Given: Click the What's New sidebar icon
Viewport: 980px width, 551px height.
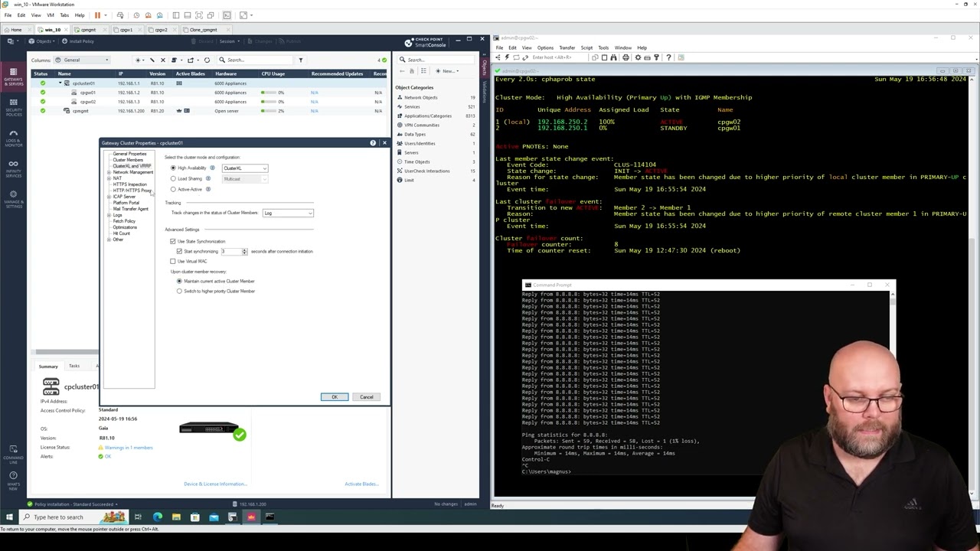Looking at the screenshot, I should (x=13, y=479).
